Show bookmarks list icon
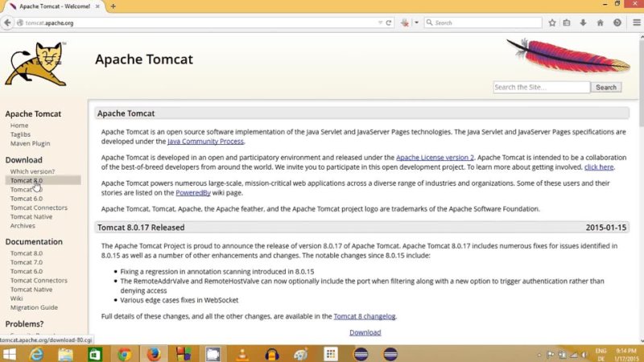The height and width of the screenshot is (362, 644). [x=567, y=23]
